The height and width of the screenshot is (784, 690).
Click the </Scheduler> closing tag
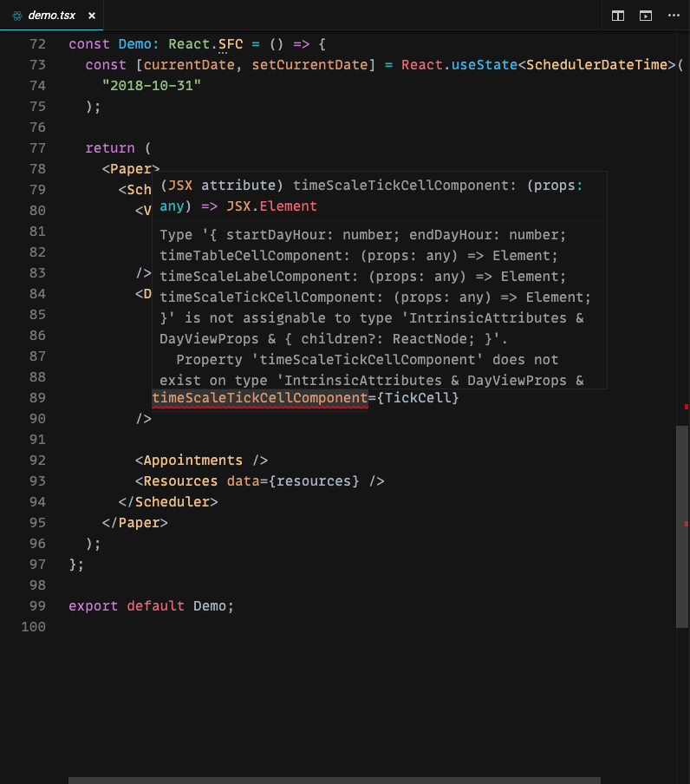(x=168, y=502)
